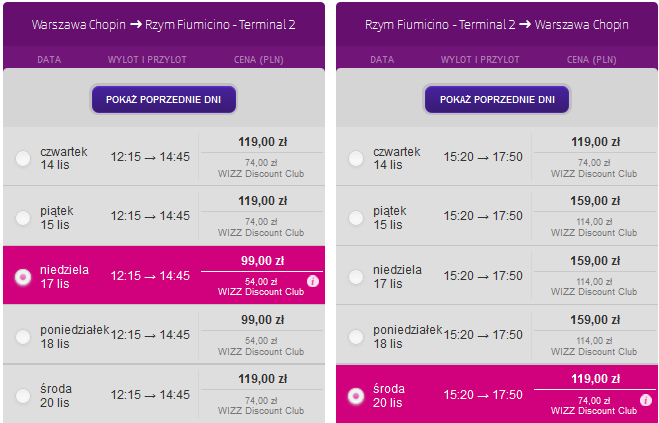Choose return czwartek 14 lis radio button

point(356,159)
